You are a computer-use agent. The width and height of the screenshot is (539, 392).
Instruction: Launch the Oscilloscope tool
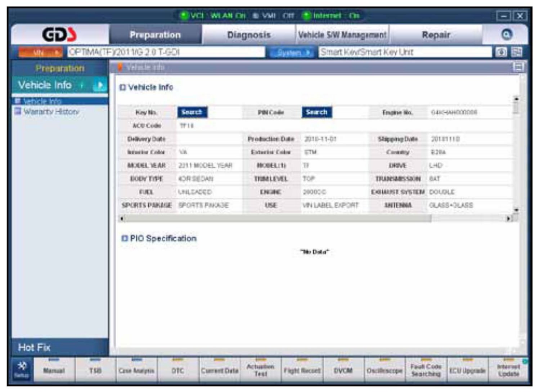(x=384, y=370)
